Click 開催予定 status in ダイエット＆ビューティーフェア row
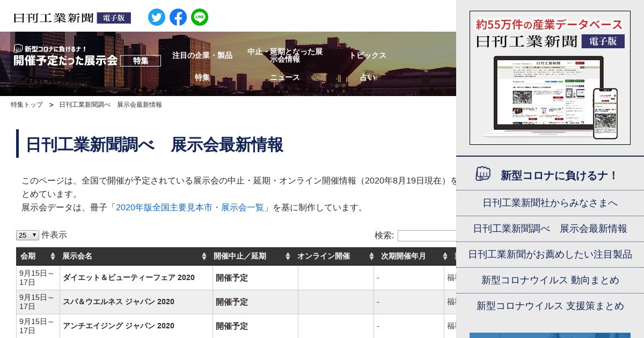 point(232,277)
